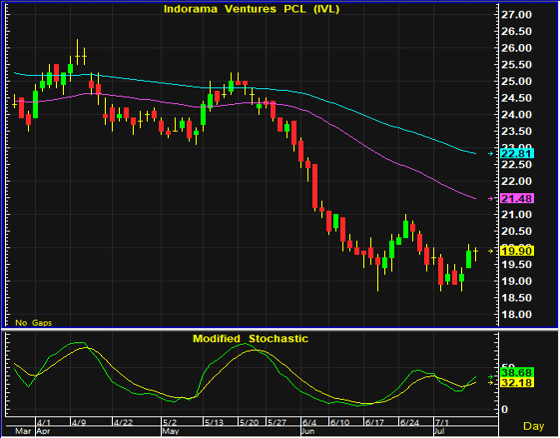The image size is (560, 438).
Task: Select the 6/24 date marker
Action: click(409, 423)
